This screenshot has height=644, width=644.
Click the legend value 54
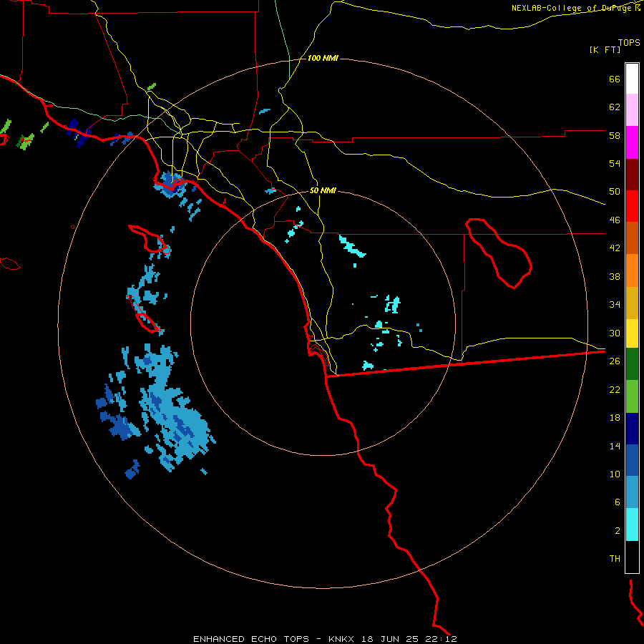point(615,163)
